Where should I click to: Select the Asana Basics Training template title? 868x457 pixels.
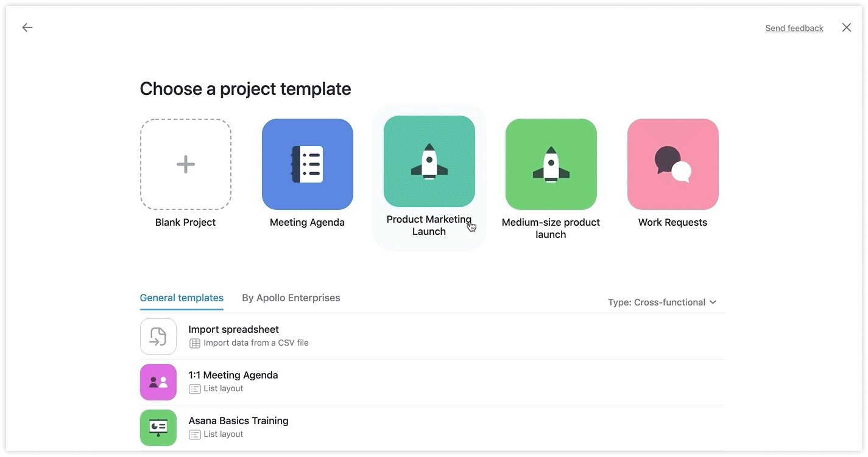tap(239, 421)
